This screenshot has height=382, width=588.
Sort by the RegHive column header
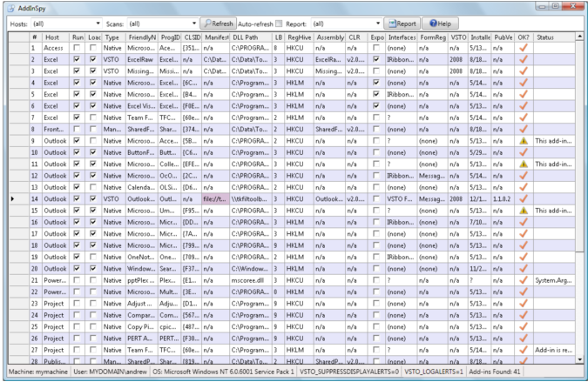(x=300, y=37)
